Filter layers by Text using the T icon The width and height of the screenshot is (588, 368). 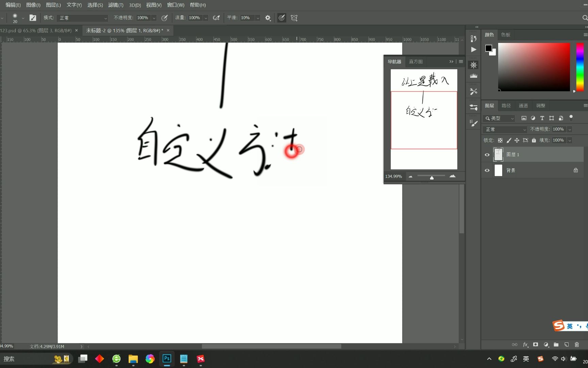point(542,118)
